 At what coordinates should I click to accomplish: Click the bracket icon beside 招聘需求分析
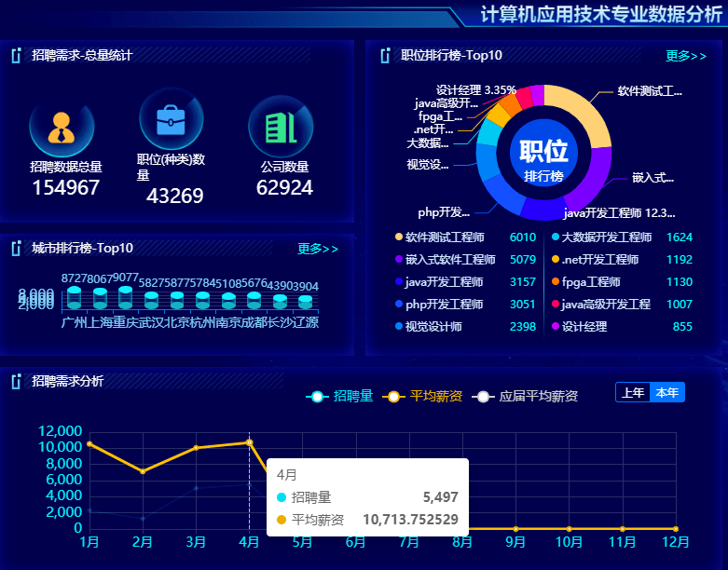click(x=16, y=382)
